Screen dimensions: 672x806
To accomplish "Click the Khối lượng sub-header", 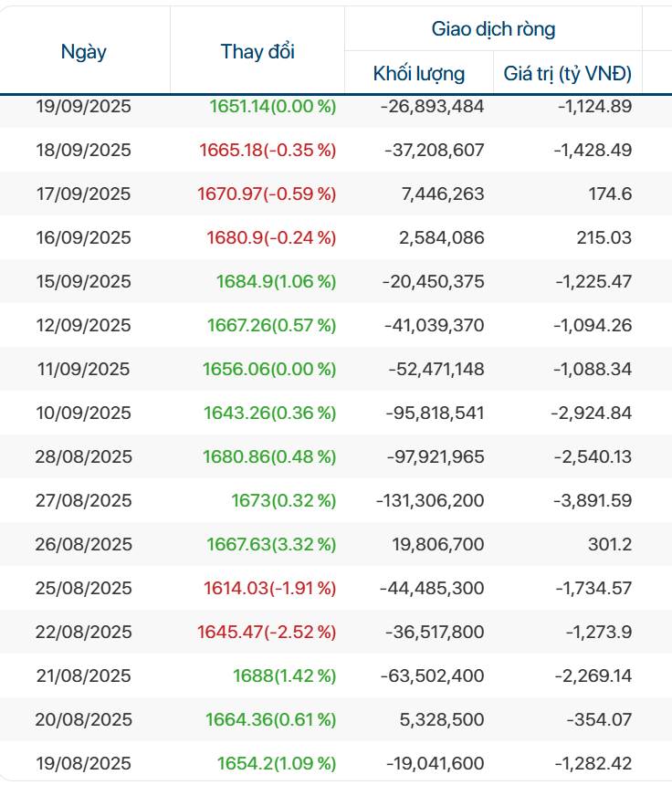I will 419,74.
